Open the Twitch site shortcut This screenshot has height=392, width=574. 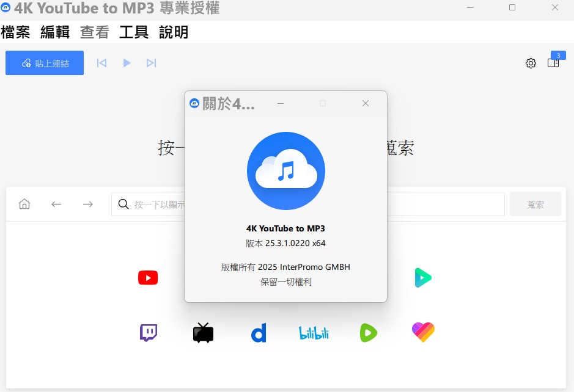(x=148, y=333)
